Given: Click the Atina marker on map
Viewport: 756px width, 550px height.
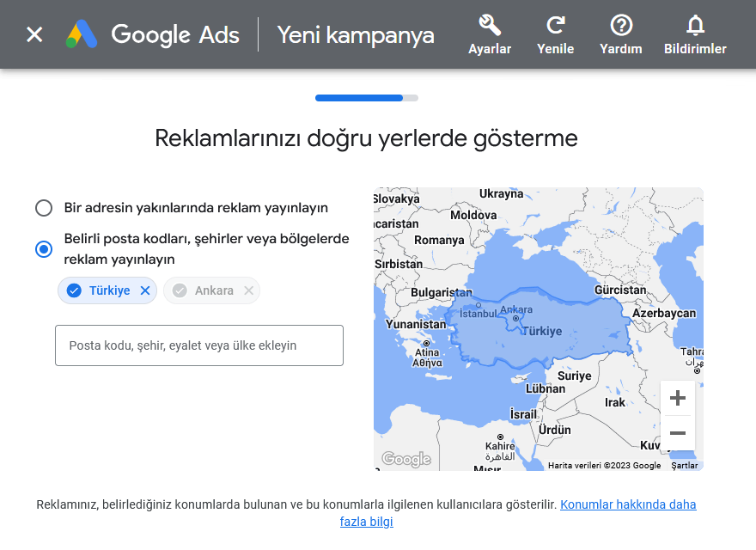Looking at the screenshot, I should [x=426, y=344].
